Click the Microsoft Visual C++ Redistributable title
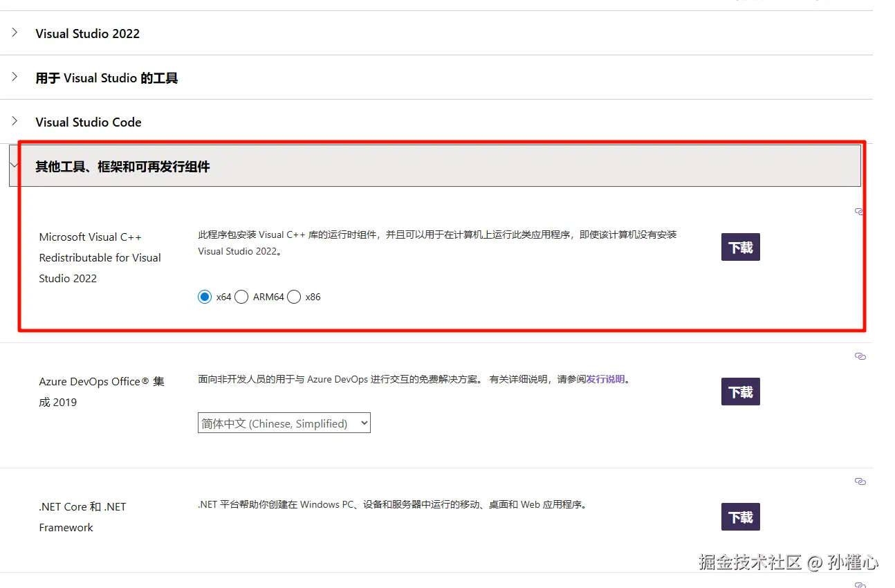The height and width of the screenshot is (588, 895). [100, 257]
